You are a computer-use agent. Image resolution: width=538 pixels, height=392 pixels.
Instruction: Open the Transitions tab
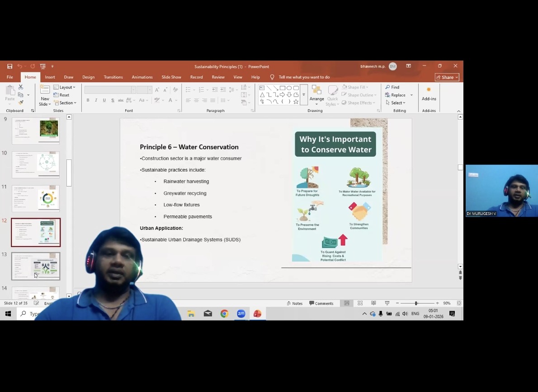click(113, 77)
